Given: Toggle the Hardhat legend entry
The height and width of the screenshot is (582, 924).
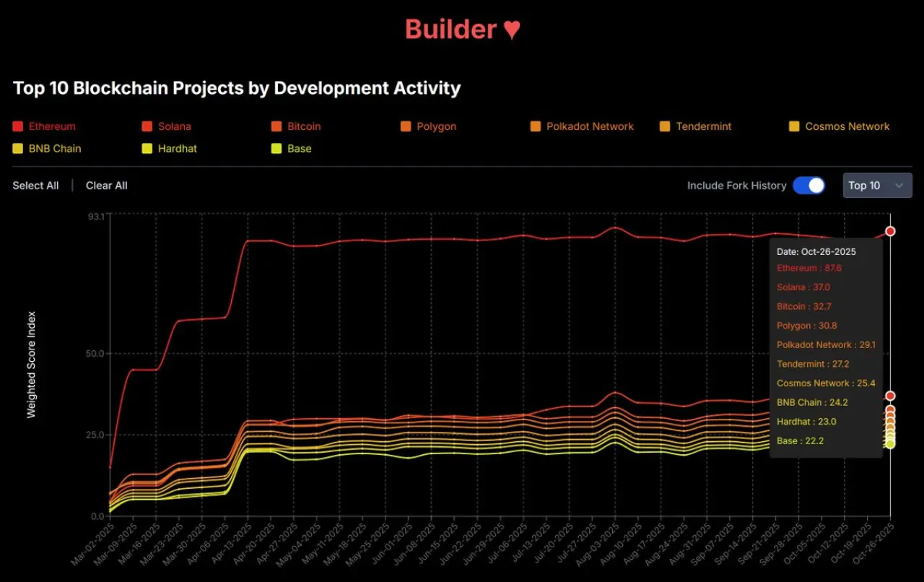Looking at the screenshot, I should 170,149.
